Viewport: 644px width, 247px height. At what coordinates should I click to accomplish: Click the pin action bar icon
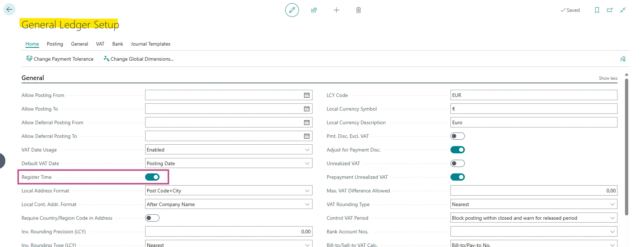click(622, 59)
